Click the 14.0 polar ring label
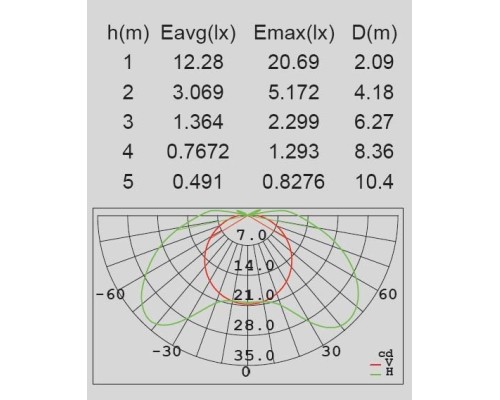 pyautogui.click(x=254, y=266)
